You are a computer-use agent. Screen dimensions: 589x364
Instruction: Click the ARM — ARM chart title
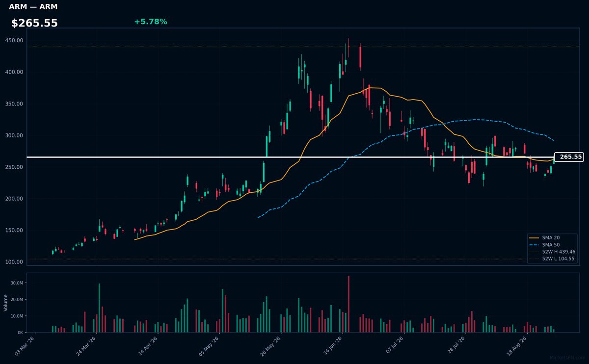click(x=33, y=7)
